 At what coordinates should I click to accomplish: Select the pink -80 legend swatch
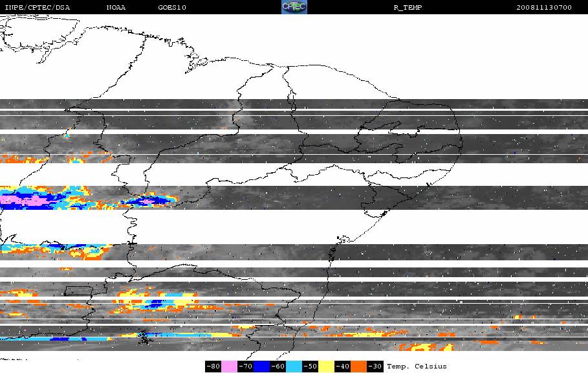[229, 367]
